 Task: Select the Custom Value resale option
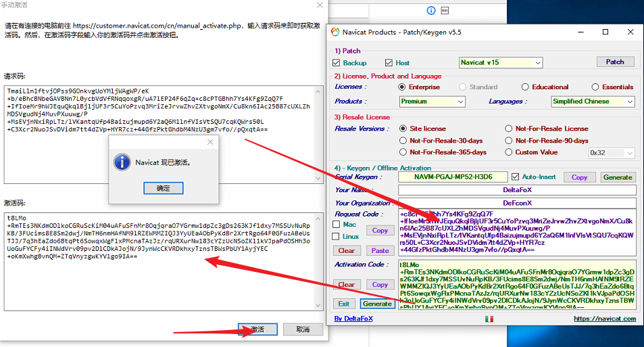pos(508,152)
